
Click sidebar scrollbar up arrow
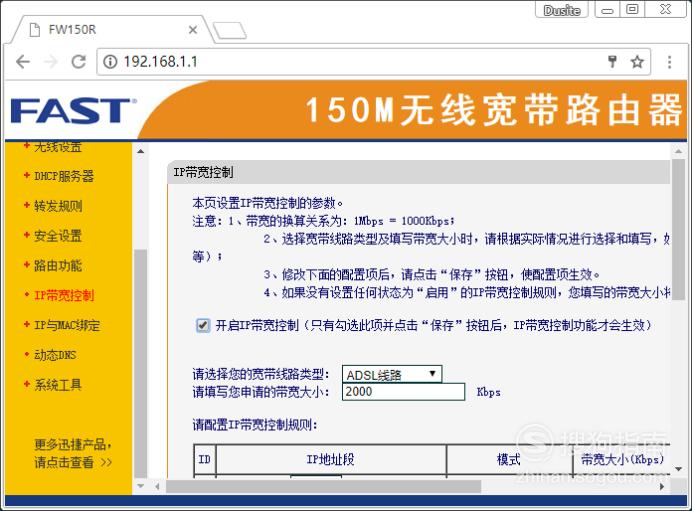click(x=140, y=151)
